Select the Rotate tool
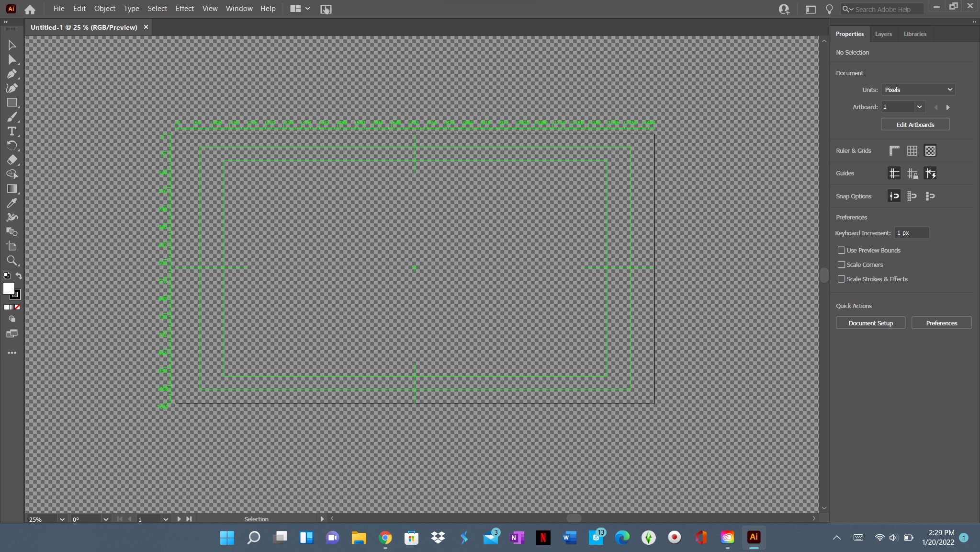This screenshot has width=980, height=552. point(11,146)
